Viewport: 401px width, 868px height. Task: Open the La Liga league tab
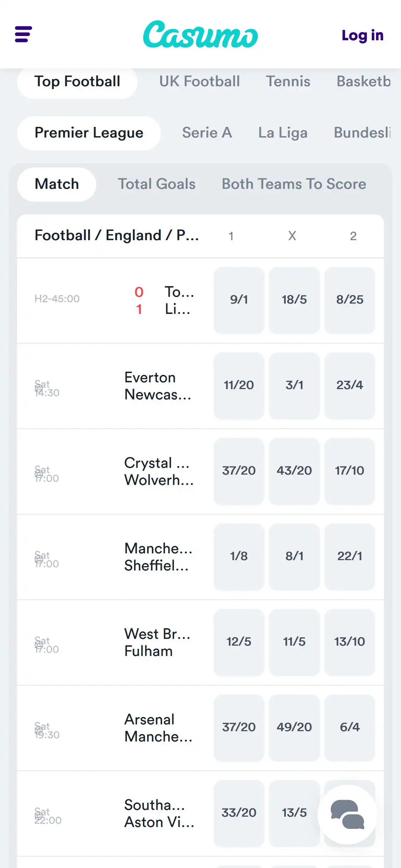tap(282, 133)
